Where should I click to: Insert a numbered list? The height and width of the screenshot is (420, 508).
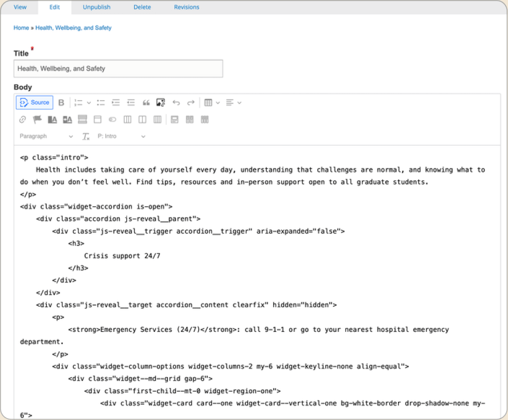tap(78, 103)
